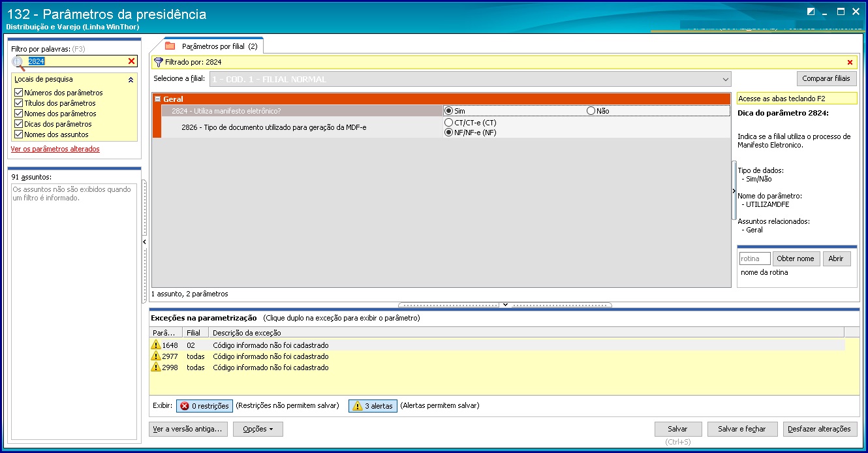
Task: Click warning icon for exception 2977
Action: (155, 356)
